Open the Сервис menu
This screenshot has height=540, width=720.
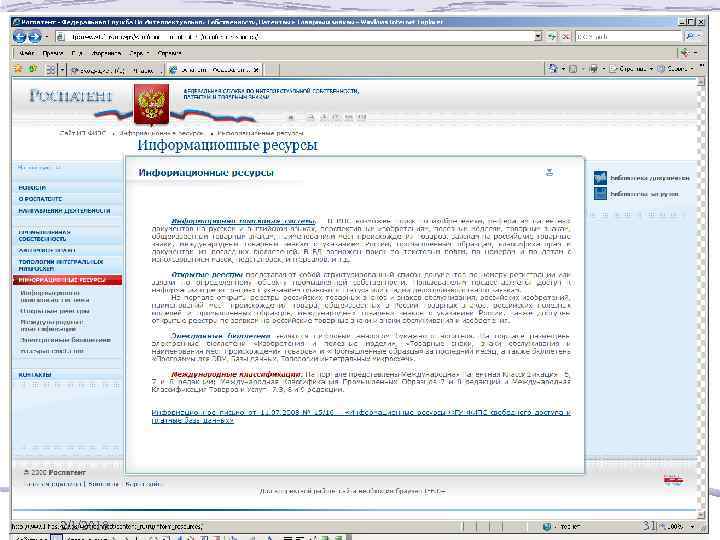click(x=138, y=53)
